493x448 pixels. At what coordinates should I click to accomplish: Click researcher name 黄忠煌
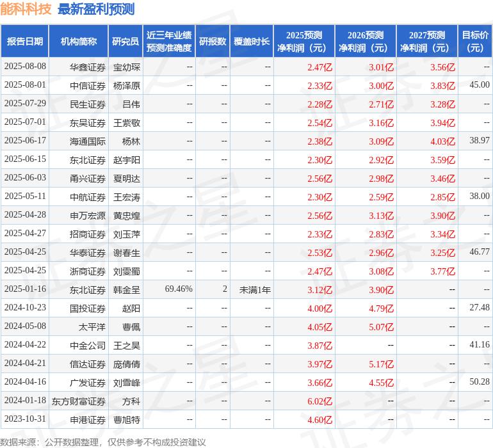(126, 216)
